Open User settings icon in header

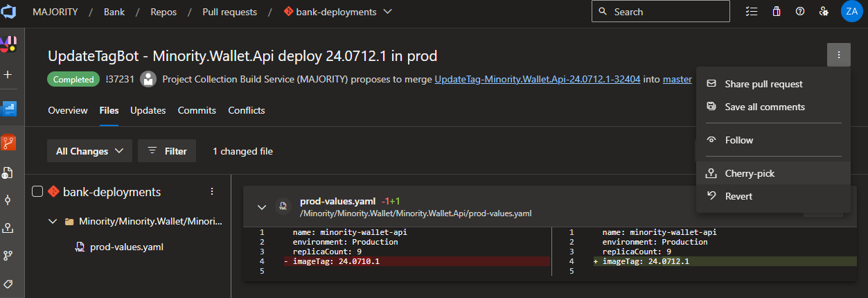tap(823, 12)
